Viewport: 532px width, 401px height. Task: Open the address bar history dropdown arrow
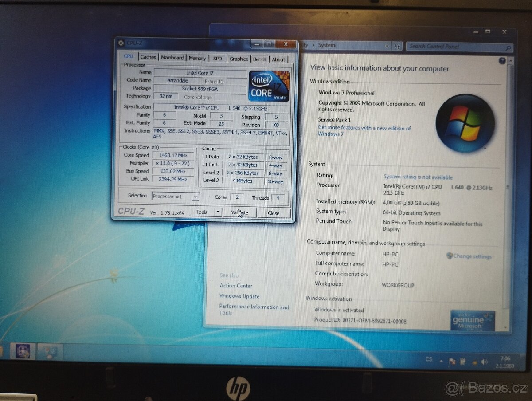387,46
